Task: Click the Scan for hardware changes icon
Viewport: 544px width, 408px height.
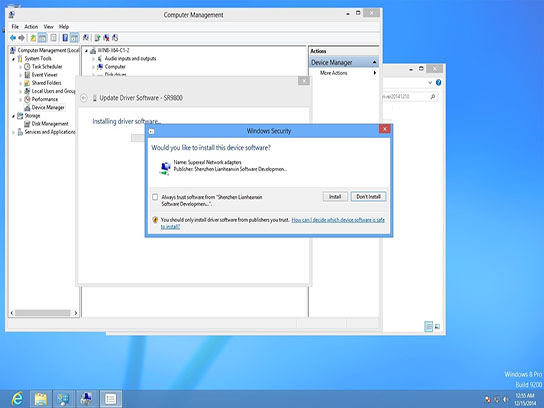Action: point(85,38)
